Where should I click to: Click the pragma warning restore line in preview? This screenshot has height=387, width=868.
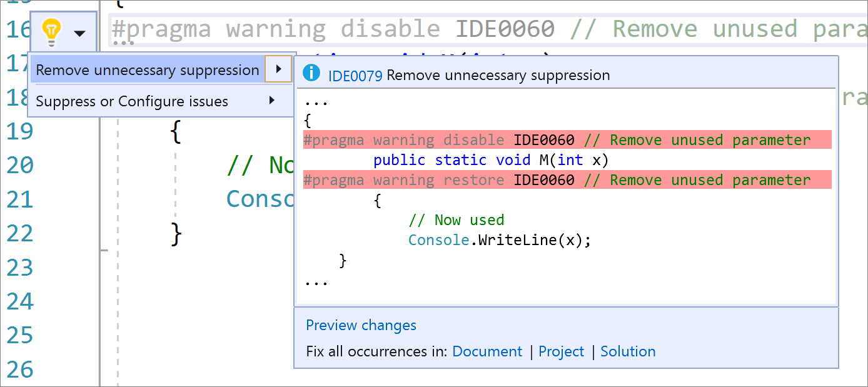click(x=557, y=180)
